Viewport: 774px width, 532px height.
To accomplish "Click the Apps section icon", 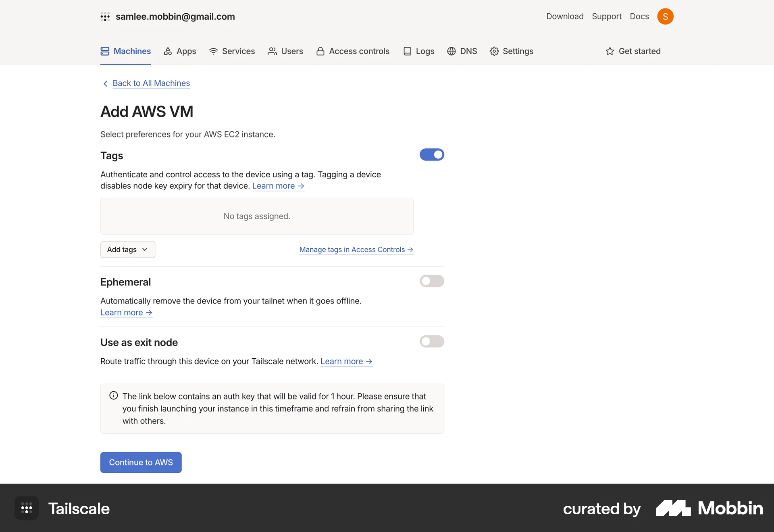I will [x=168, y=51].
